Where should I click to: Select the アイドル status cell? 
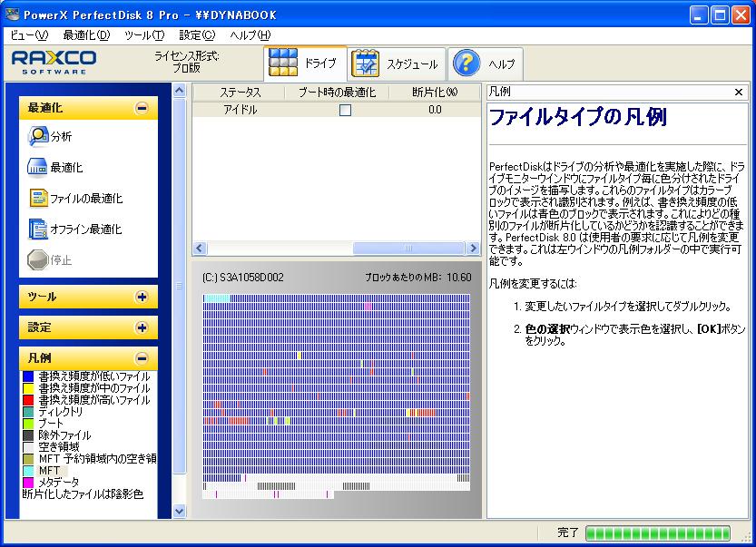pyautogui.click(x=241, y=110)
